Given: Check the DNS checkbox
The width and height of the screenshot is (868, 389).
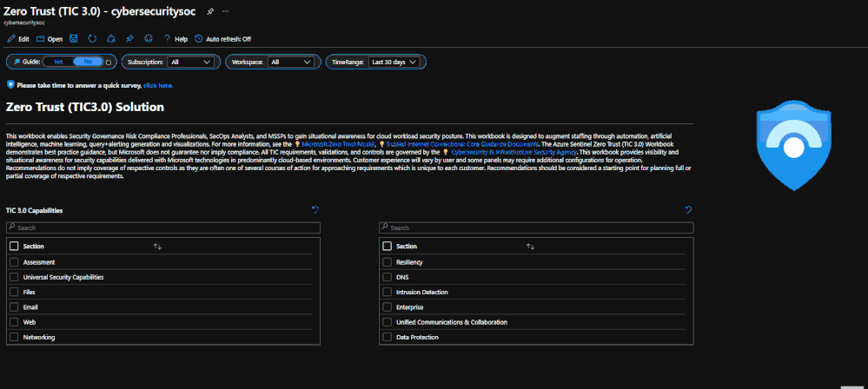Looking at the screenshot, I should click(x=388, y=277).
